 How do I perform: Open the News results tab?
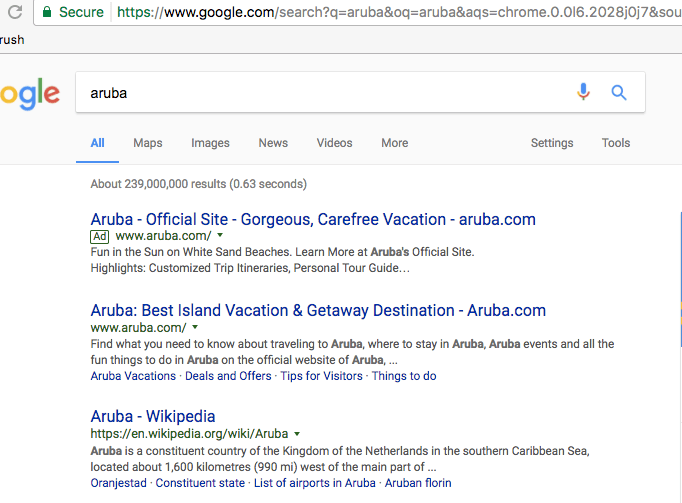[273, 143]
